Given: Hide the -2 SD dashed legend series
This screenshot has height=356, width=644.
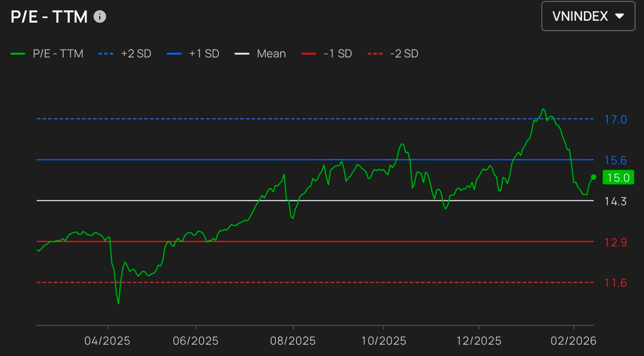Looking at the screenshot, I should [393, 54].
